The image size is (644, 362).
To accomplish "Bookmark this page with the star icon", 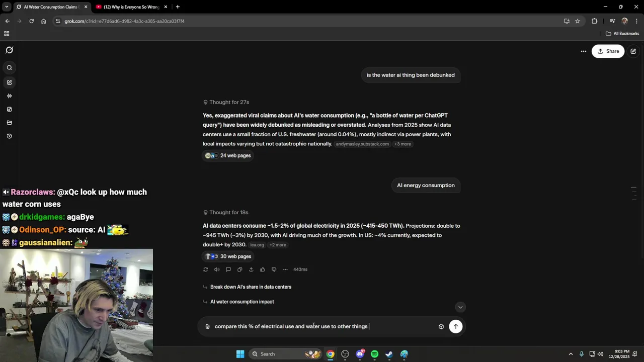I will click(x=578, y=21).
